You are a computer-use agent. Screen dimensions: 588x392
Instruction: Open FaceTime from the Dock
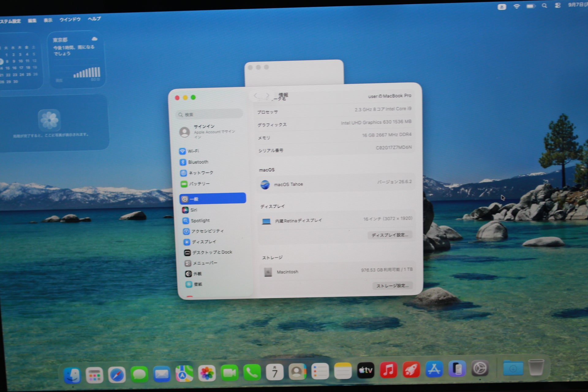[229, 373]
